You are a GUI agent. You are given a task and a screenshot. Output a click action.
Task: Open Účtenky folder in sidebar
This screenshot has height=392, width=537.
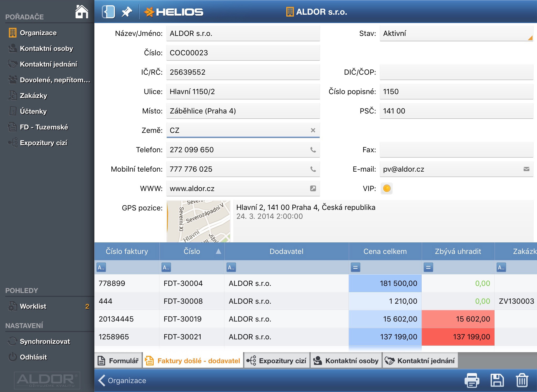47,111
